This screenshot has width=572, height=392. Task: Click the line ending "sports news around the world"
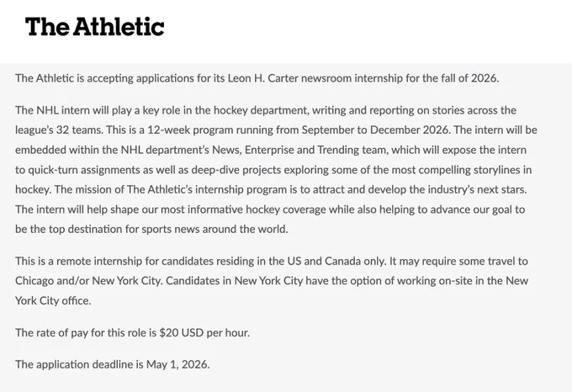click(151, 229)
